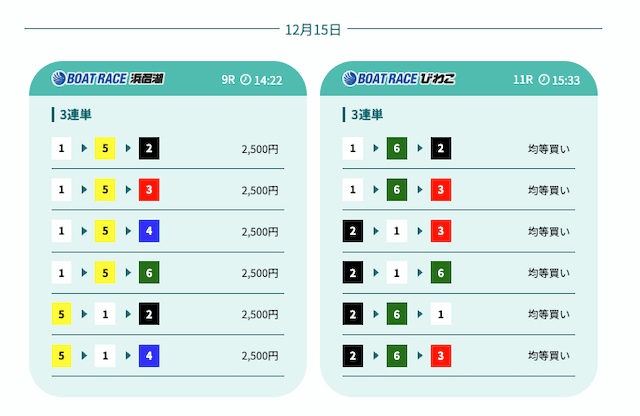
Task: Click the 3連単 heading in 浜名湖 card
Action: pos(75,115)
